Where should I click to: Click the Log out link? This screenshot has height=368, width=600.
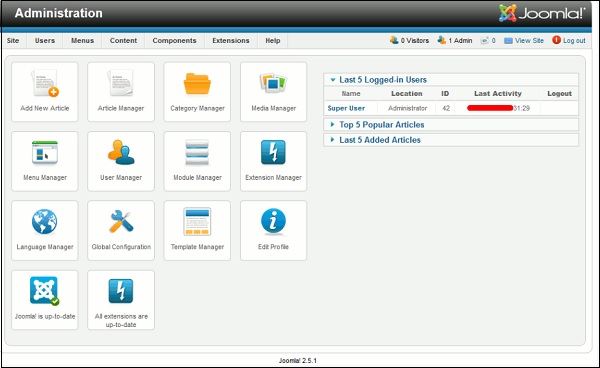pyautogui.click(x=569, y=40)
